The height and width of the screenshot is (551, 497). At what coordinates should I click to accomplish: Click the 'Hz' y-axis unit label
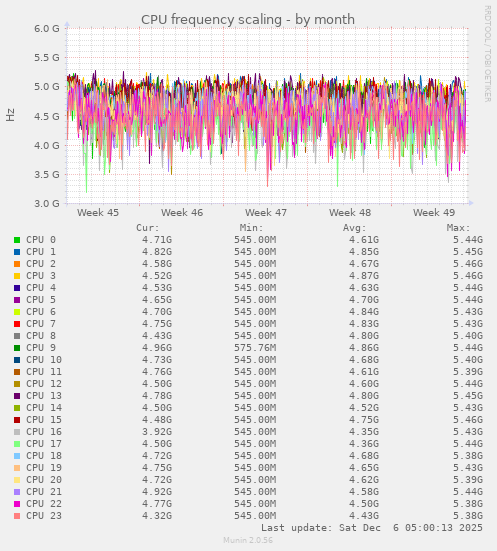pos(10,115)
